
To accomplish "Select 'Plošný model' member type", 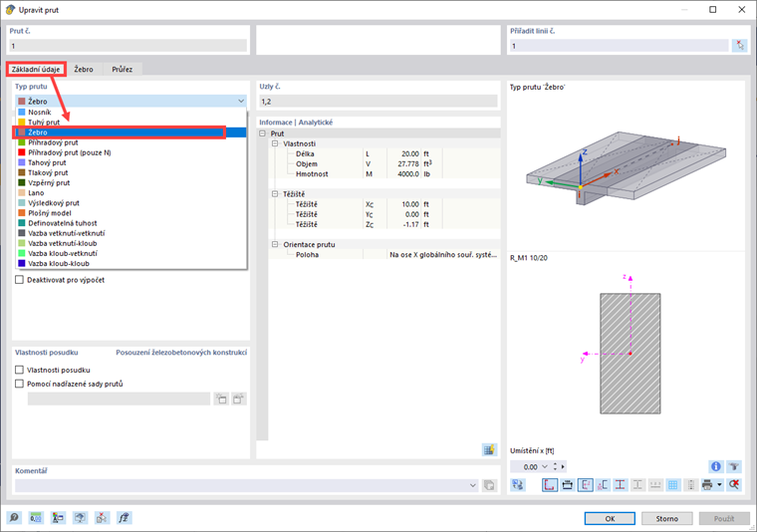I will pyautogui.click(x=130, y=213).
